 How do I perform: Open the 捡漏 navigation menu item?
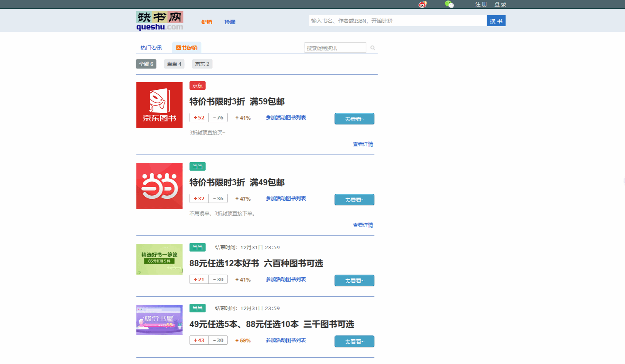coord(230,22)
